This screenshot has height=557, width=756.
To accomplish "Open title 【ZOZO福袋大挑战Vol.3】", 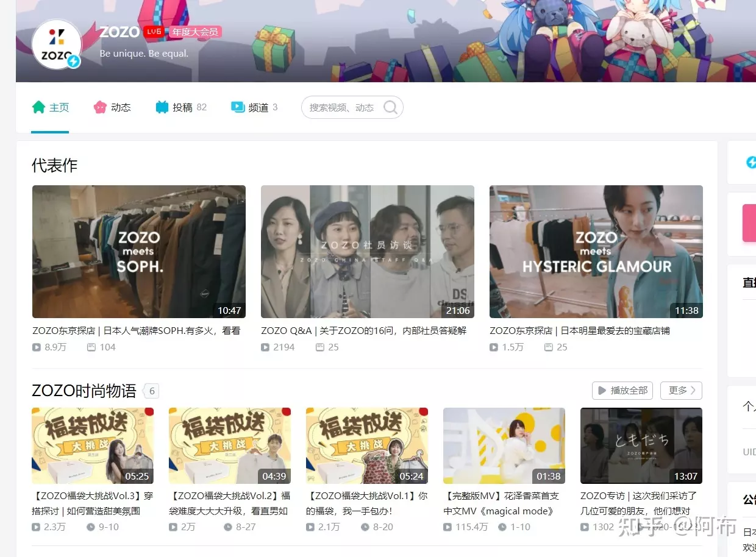I will click(93, 503).
